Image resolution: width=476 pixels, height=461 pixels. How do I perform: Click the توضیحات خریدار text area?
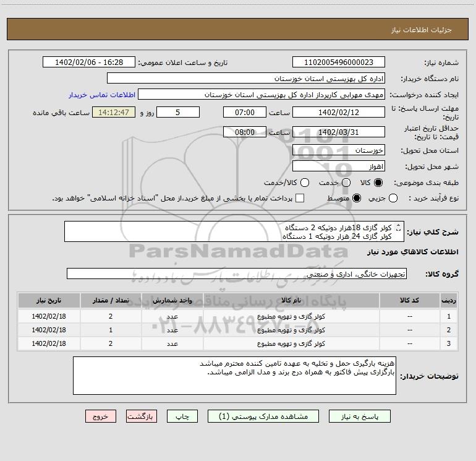pyautogui.click(x=234, y=376)
